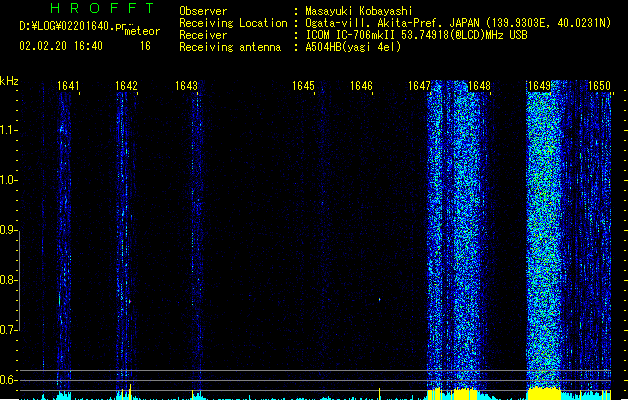
Task: Click the 1645 time marker
Action: pyautogui.click(x=303, y=86)
